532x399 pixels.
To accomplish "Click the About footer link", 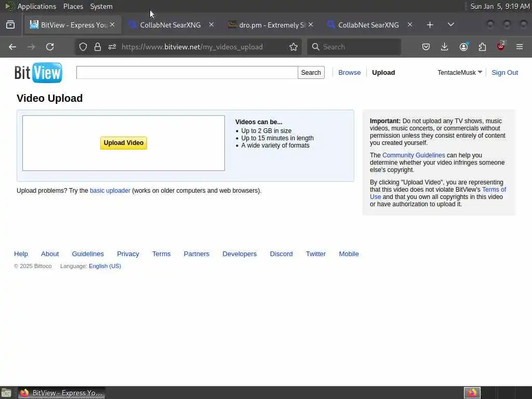I will point(50,254).
